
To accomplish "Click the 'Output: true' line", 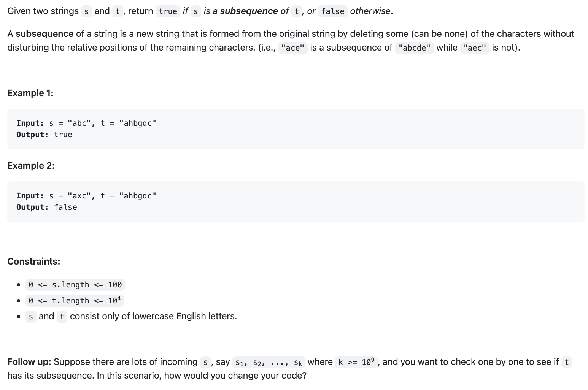I will click(x=44, y=135).
